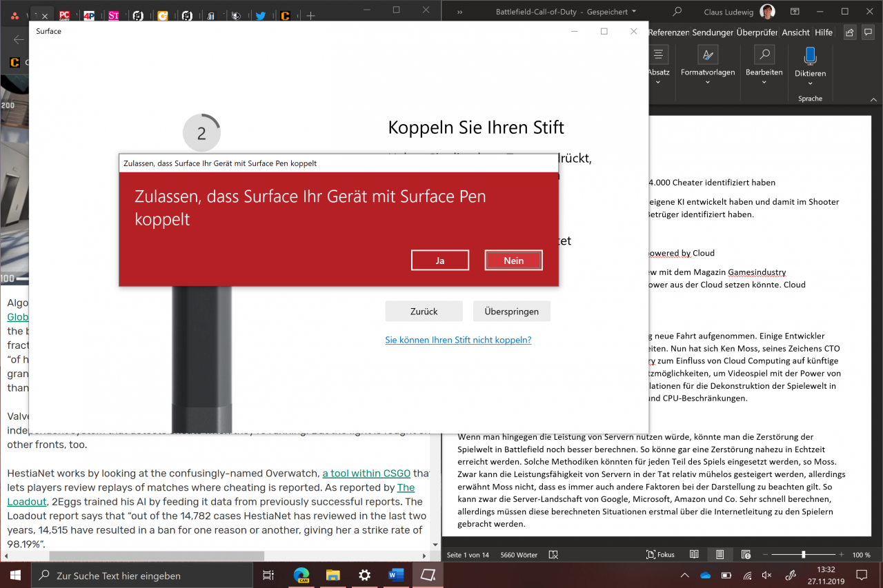Click the zoom in plus in Word
This screenshot has height=588, width=883.
841,555
